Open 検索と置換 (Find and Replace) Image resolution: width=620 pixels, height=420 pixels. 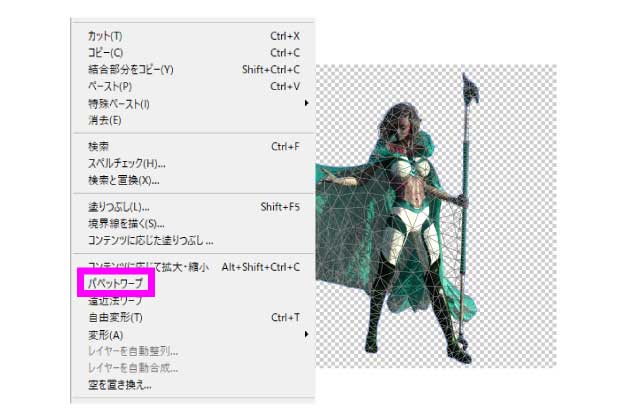click(x=123, y=181)
